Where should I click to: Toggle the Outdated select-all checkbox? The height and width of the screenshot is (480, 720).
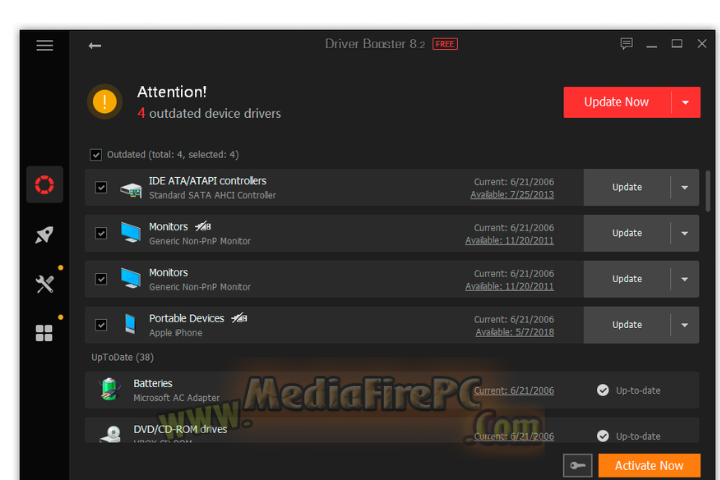(96, 155)
